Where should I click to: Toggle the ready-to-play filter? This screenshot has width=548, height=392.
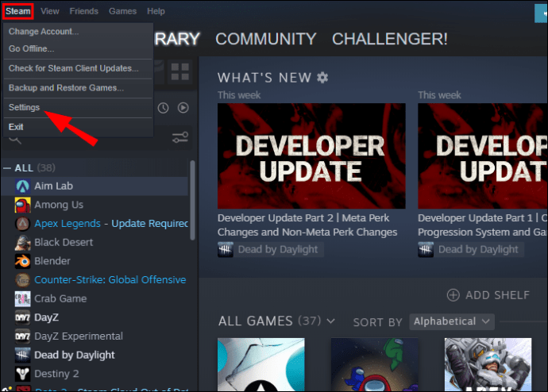click(183, 108)
